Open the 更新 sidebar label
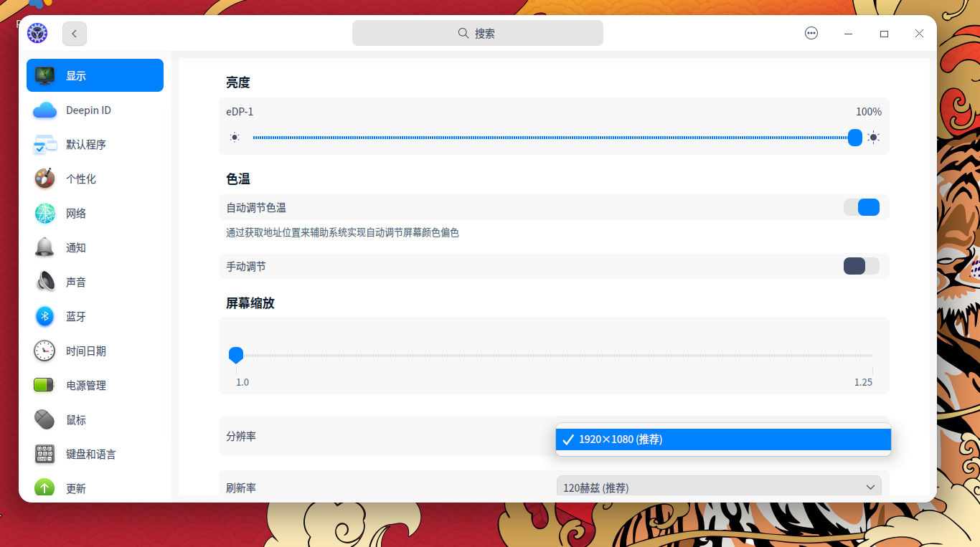The height and width of the screenshot is (547, 980). coord(76,488)
